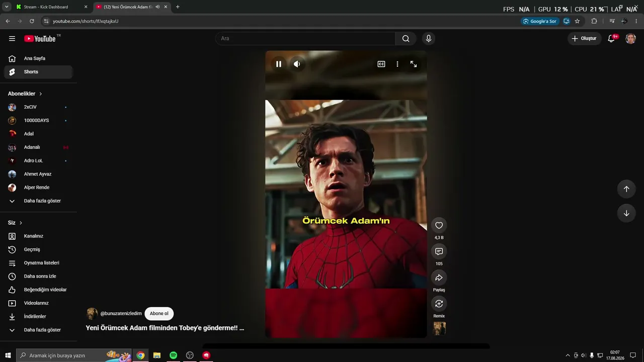
Task: Click the Oluştur create button
Action: tap(584, 39)
